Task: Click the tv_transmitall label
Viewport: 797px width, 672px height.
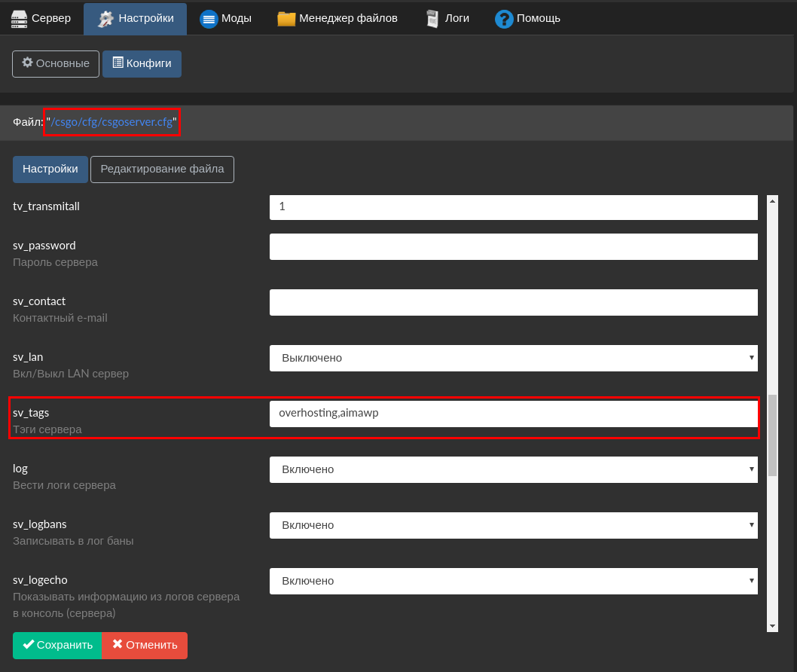Action: [x=46, y=206]
